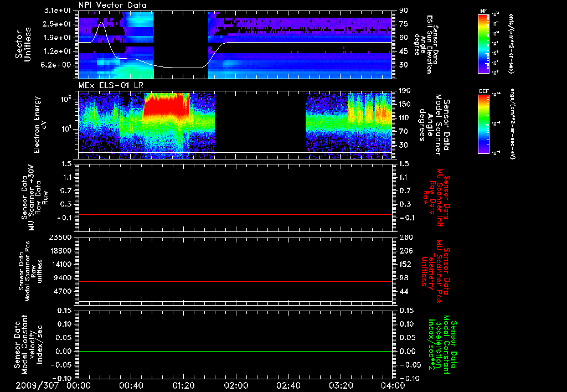The width and height of the screenshot is (567, 392).
Task: Click the red line in MU Scanner +30V panel
Action: point(235,215)
